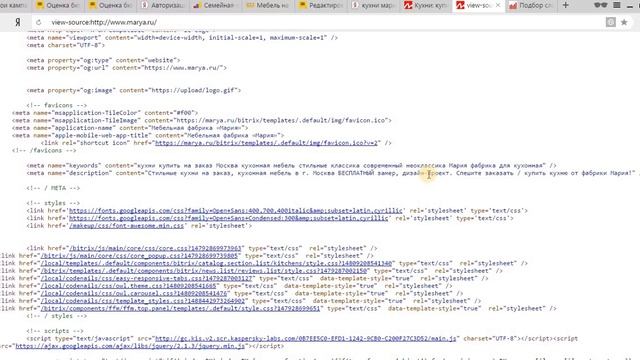The height and width of the screenshot is (360, 640).
Task: Open the core_popup.css stylesheet link
Action: click(139, 256)
